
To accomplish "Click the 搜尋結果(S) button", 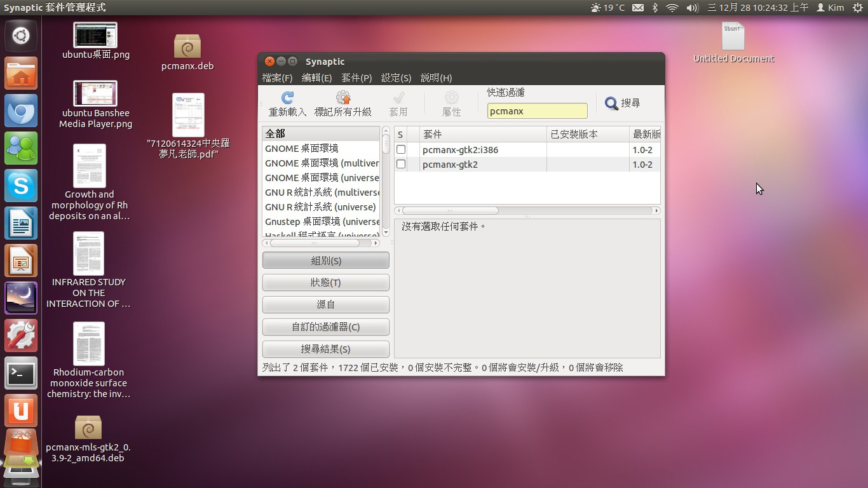I will point(326,349).
